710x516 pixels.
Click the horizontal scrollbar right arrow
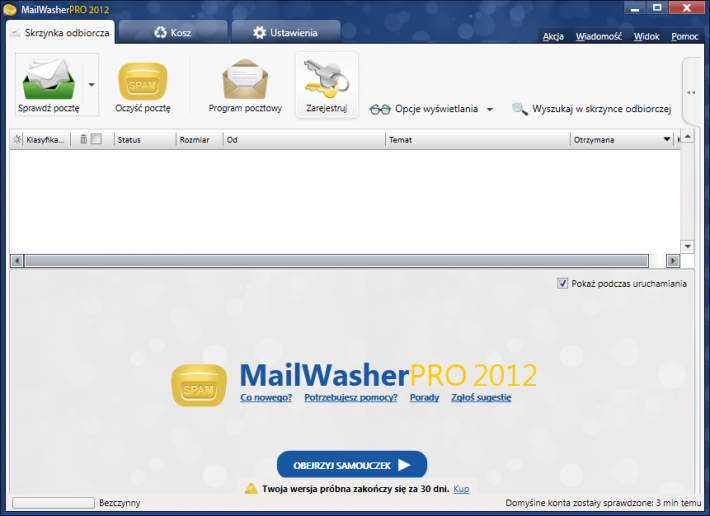pos(673,261)
